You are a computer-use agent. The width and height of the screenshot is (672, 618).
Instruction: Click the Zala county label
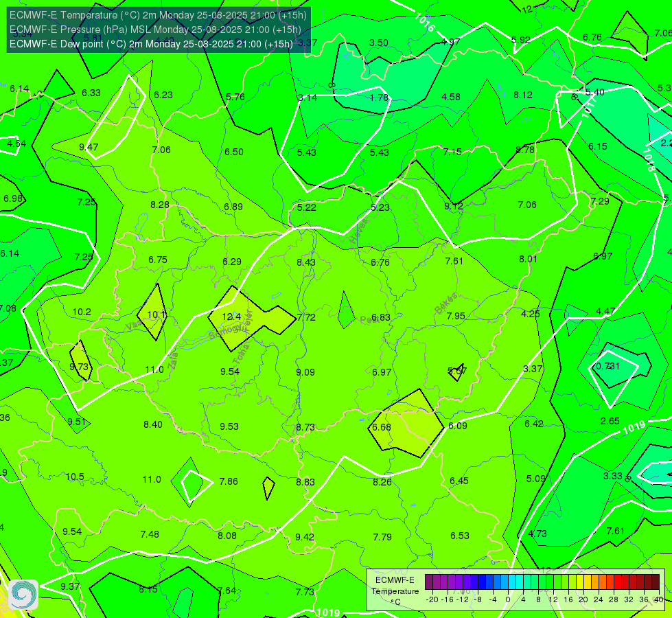[x=173, y=360]
